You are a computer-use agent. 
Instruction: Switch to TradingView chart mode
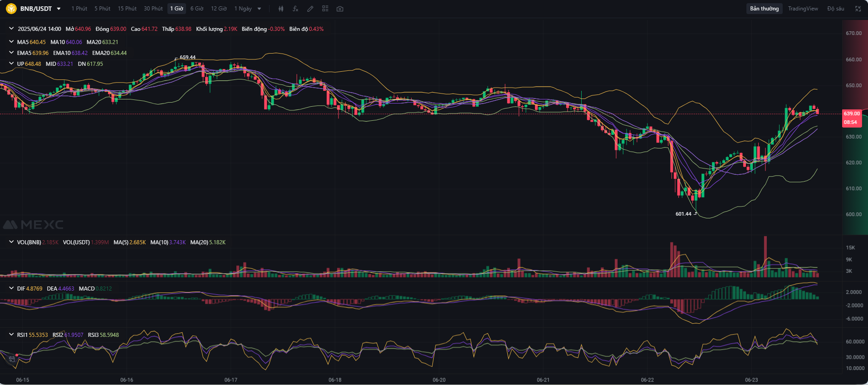click(x=803, y=9)
